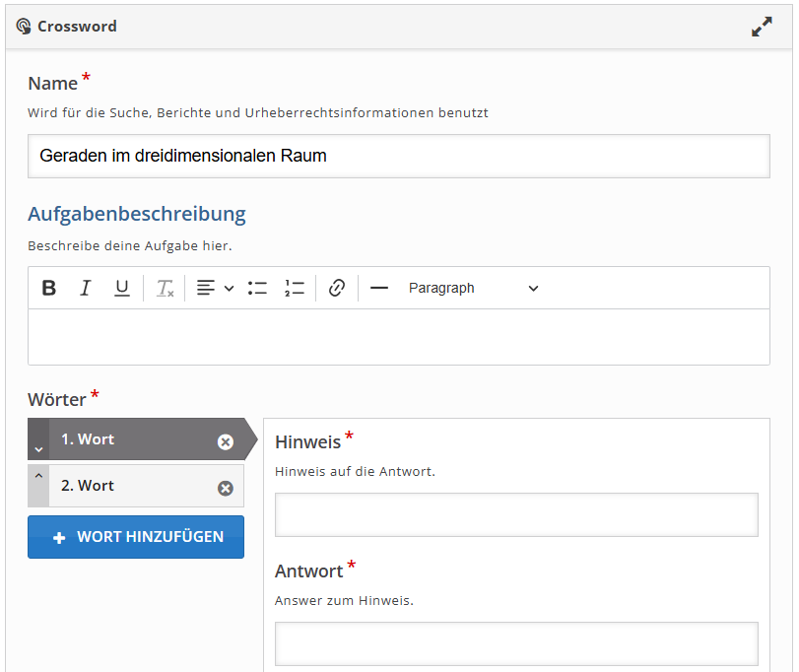The image size is (799, 672).
Task: Insert a numbered list
Action: pyautogui.click(x=294, y=289)
